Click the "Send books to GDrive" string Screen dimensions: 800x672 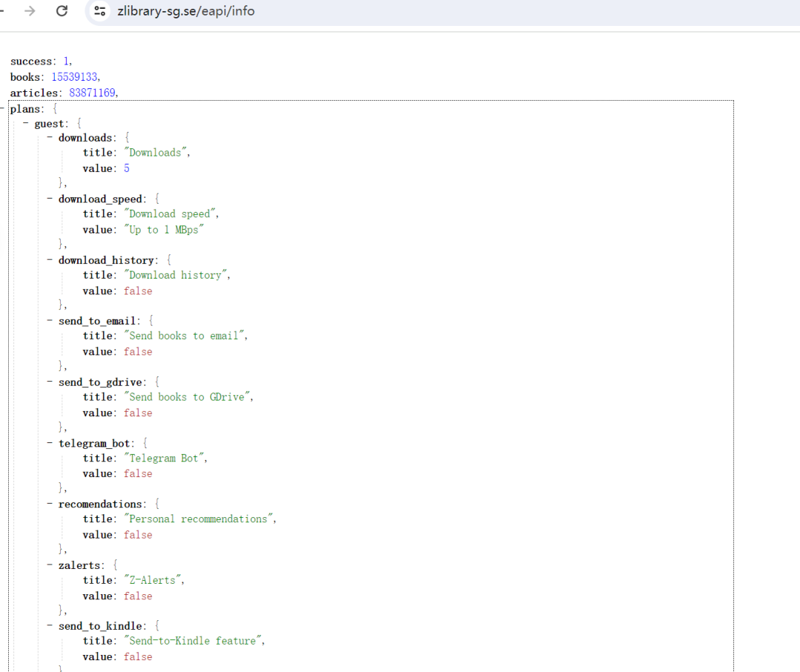coord(187,397)
